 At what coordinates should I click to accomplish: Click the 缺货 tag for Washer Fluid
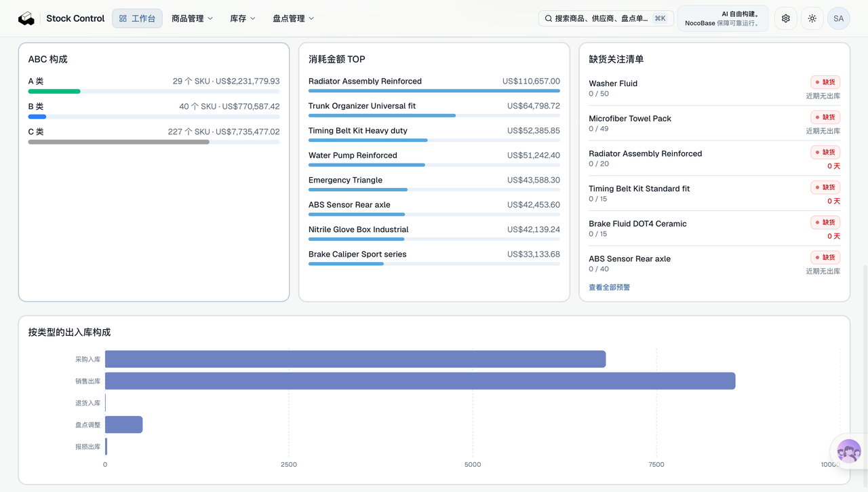825,82
